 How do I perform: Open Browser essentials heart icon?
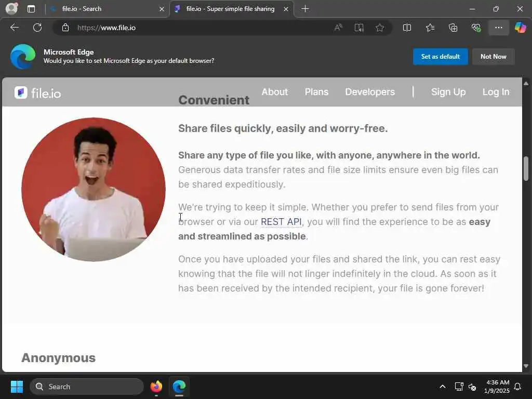476,28
